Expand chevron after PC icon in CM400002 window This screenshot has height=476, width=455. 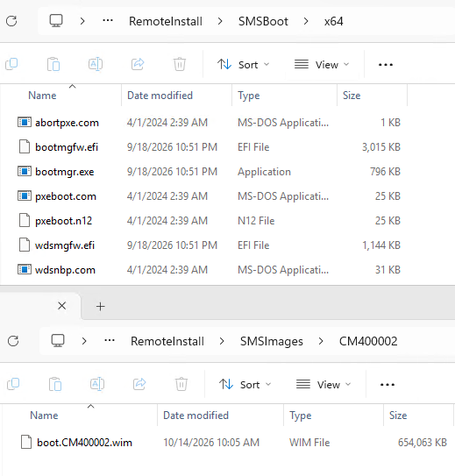pyautogui.click(x=84, y=341)
